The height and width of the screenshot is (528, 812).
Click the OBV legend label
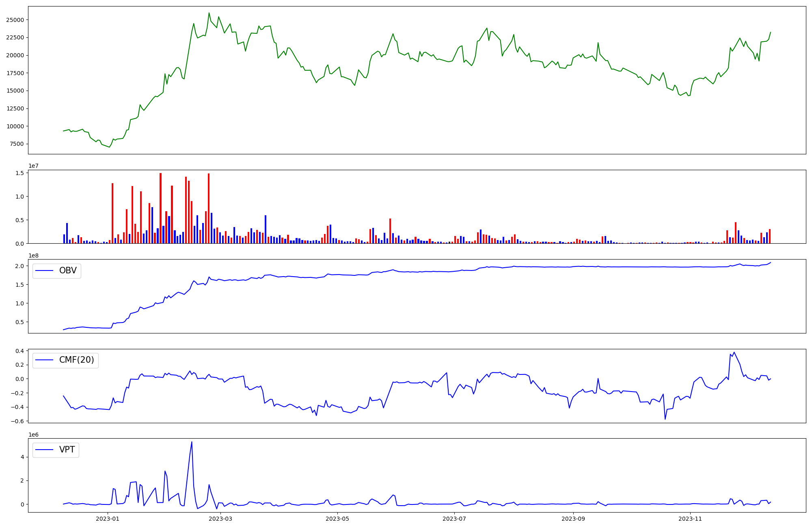(x=68, y=270)
